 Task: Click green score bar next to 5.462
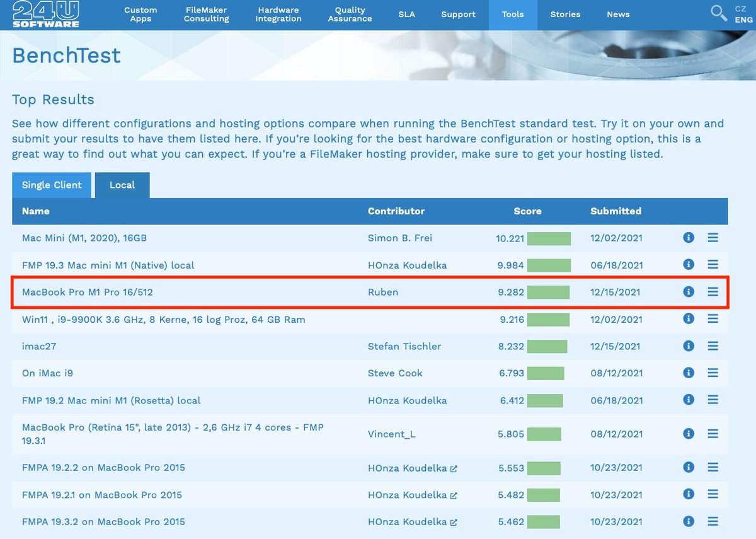pyautogui.click(x=544, y=522)
